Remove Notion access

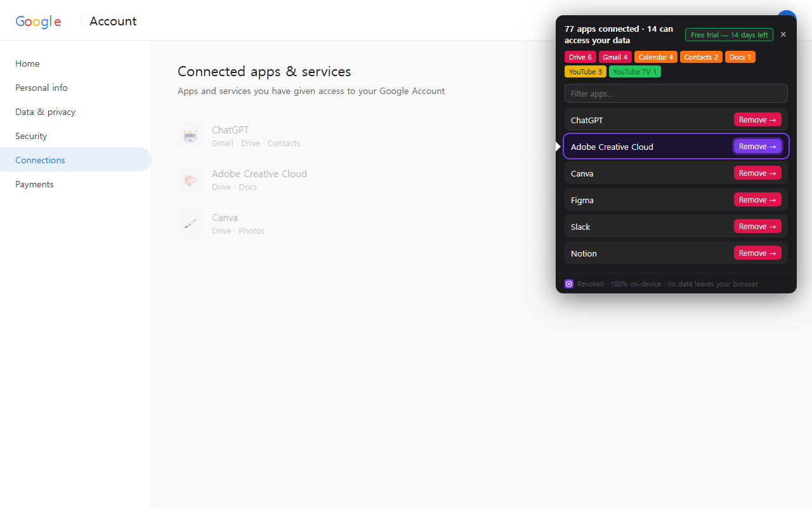point(757,253)
